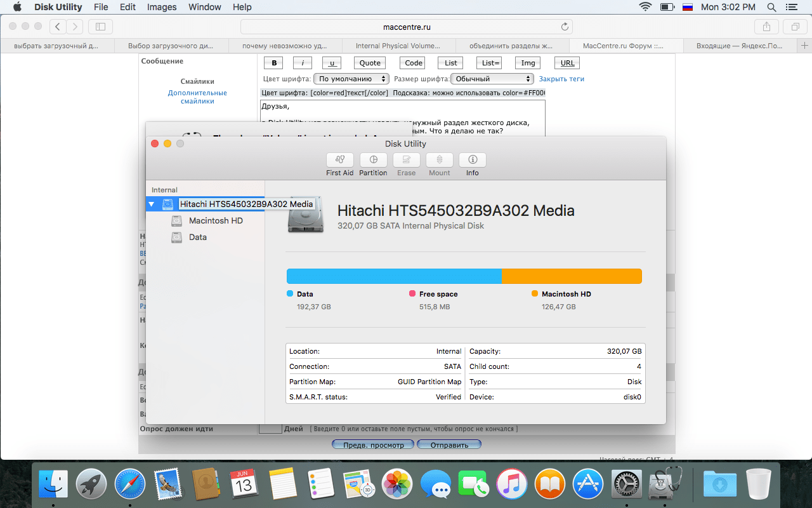812x508 pixels.
Task: Collapse the Hitachi disk tree triangle
Action: coord(151,204)
